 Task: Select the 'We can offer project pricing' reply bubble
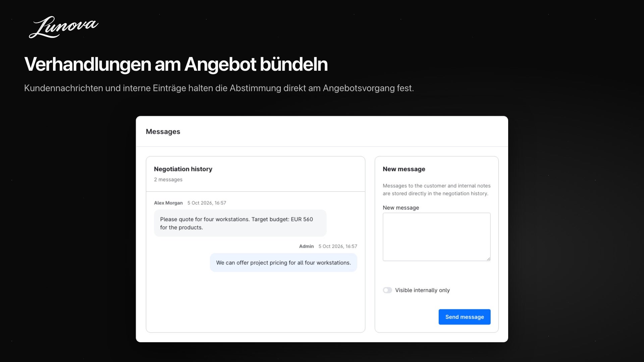click(283, 262)
